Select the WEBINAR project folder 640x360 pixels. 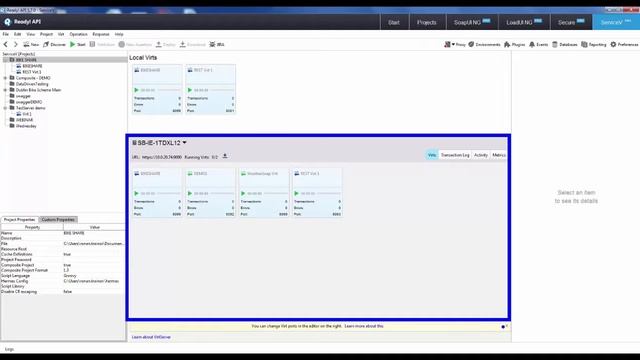(x=24, y=120)
